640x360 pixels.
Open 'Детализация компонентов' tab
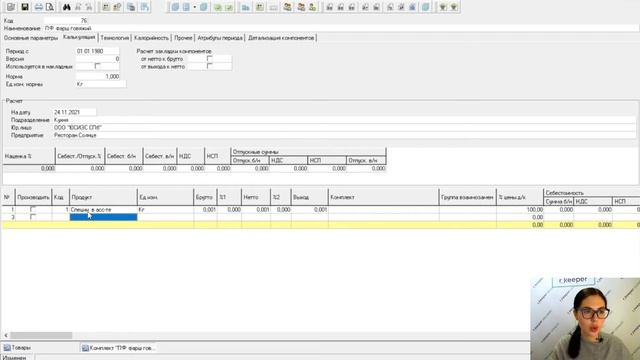(x=281, y=38)
